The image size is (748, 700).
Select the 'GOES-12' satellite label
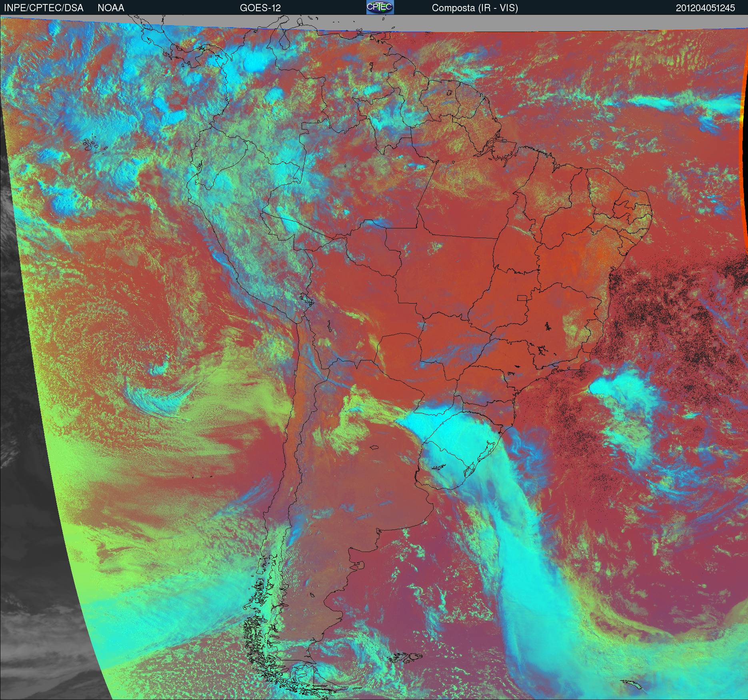tap(260, 8)
